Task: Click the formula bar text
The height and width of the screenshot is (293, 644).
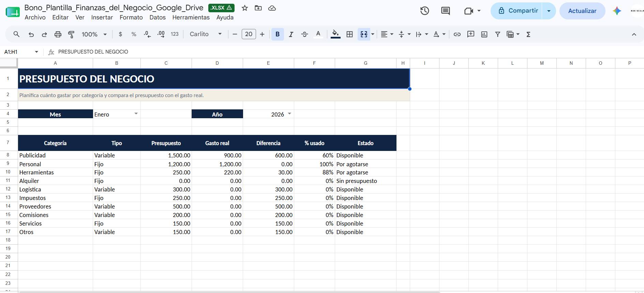Action: pyautogui.click(x=93, y=52)
